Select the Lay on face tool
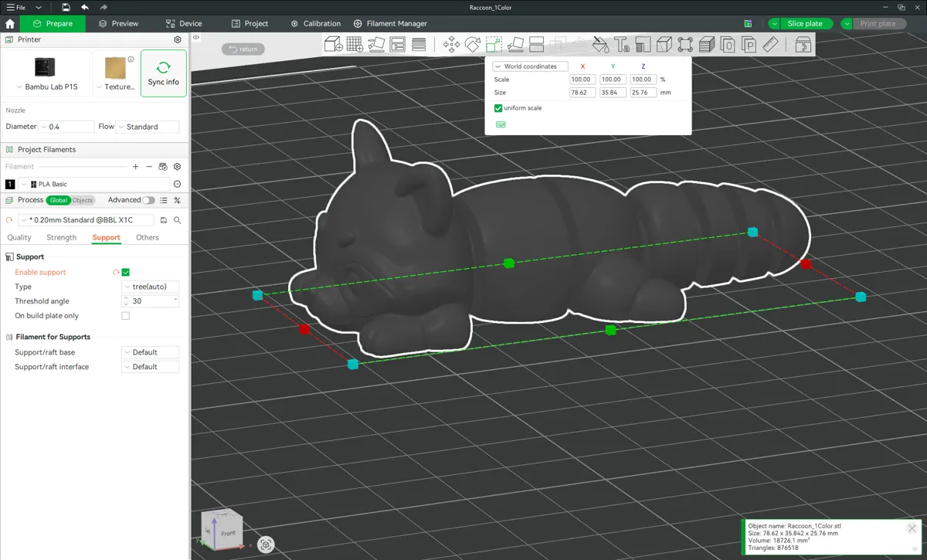This screenshot has width=927, height=560. point(515,44)
